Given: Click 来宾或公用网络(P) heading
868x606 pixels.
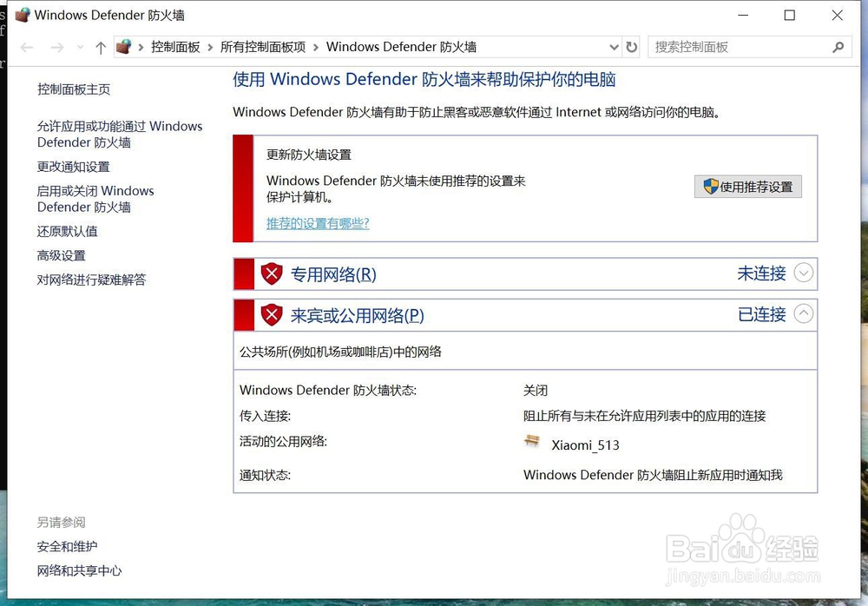Looking at the screenshot, I should click(x=358, y=315).
